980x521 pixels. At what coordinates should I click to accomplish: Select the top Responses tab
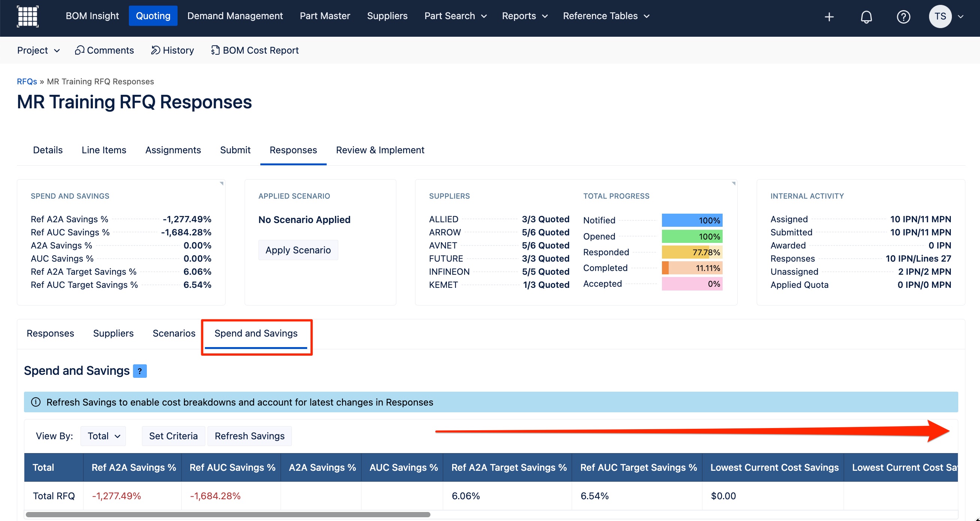293,150
